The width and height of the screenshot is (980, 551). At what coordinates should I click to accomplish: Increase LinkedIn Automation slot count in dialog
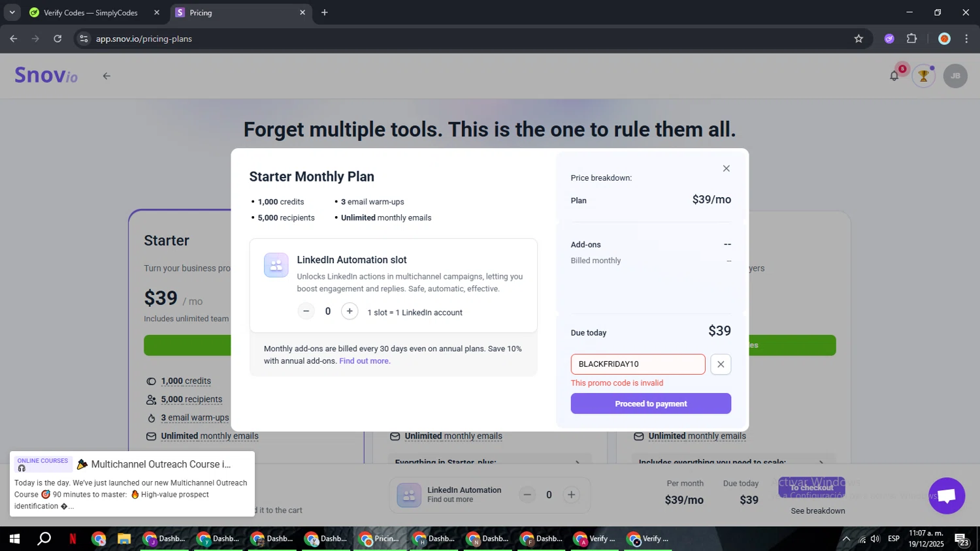pyautogui.click(x=350, y=311)
